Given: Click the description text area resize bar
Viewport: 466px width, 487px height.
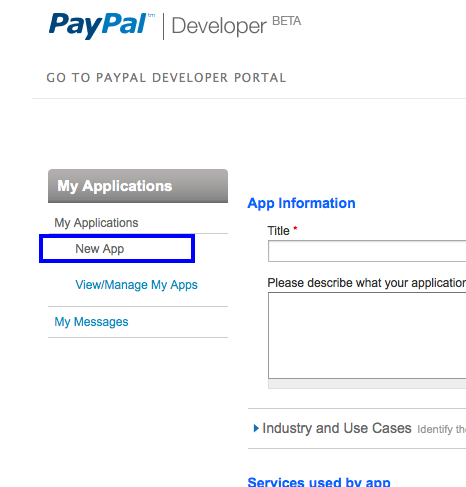Looking at the screenshot, I should (367, 384).
